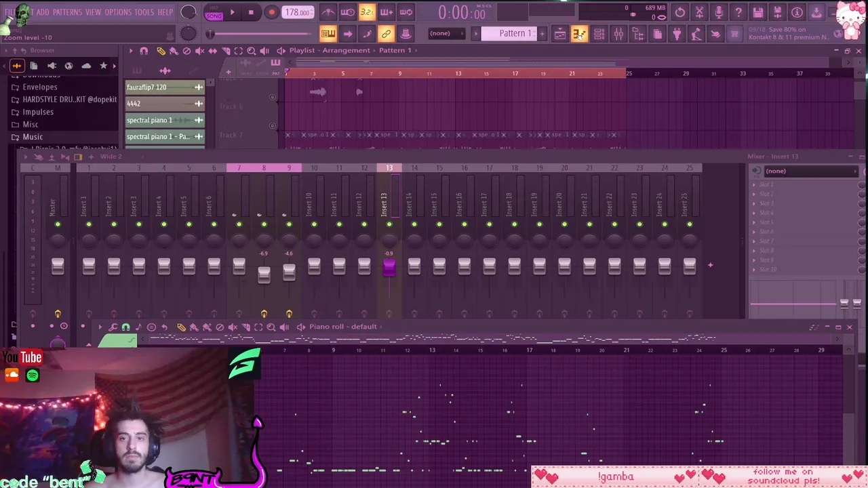Open the ADD menu
Image resolution: width=868 pixels, height=488 pixels.
pos(42,12)
